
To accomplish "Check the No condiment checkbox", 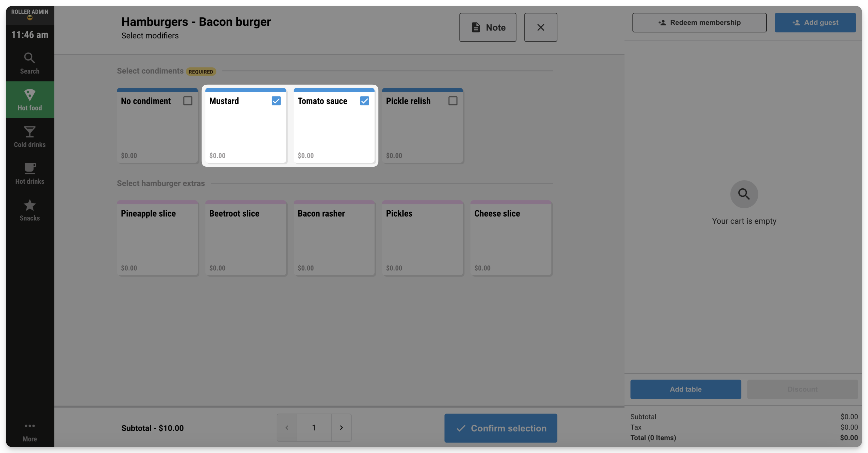I will point(188,101).
